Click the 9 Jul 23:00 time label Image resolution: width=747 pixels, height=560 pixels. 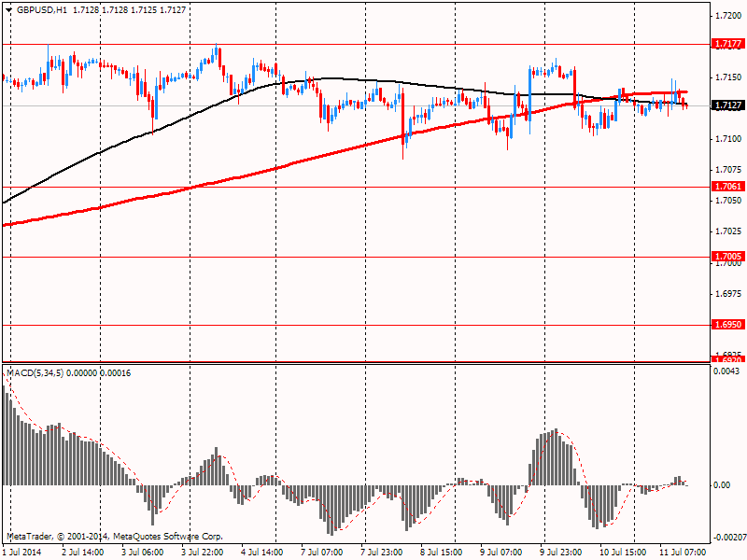[561, 553]
